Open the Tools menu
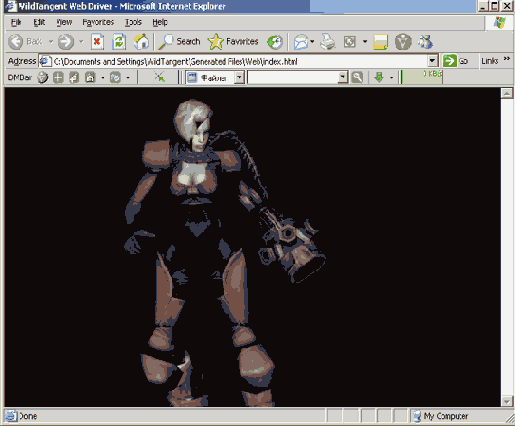This screenshot has height=426, width=515. pos(133,22)
